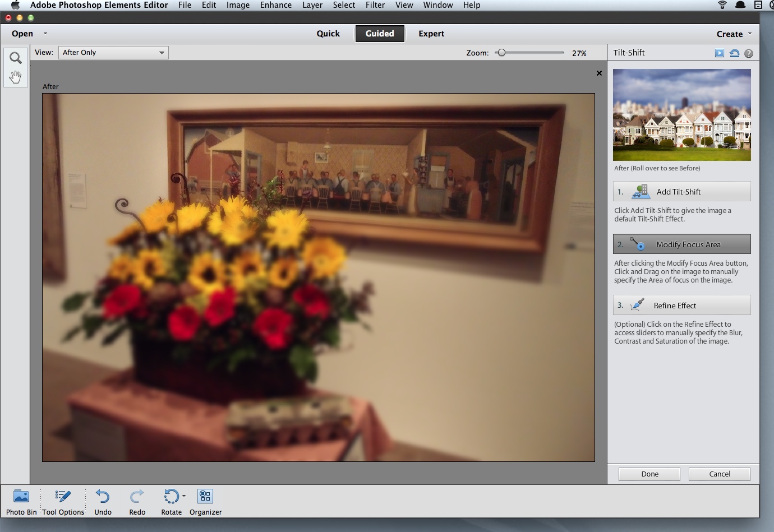The width and height of the screenshot is (774, 532).
Task: Select the Hand pan tool
Action: point(16,77)
